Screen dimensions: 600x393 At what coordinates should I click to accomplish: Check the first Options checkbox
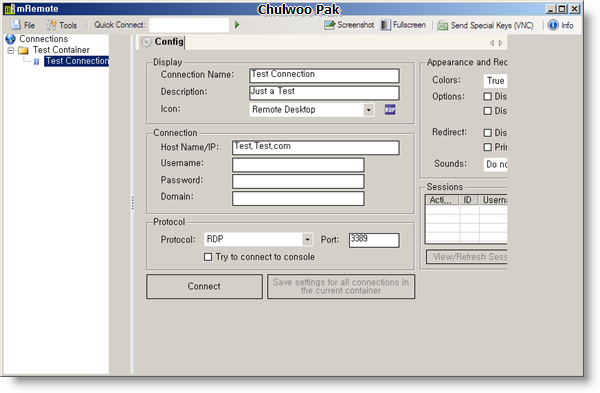(487, 96)
